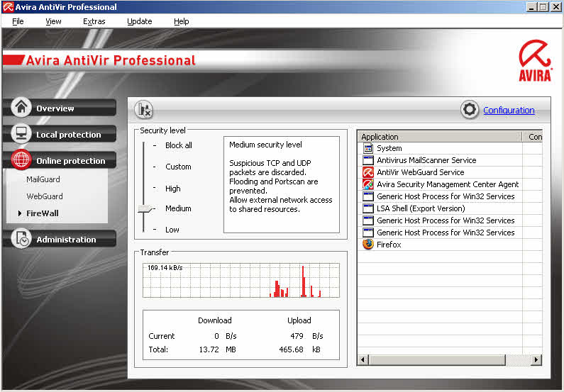Image resolution: width=564 pixels, height=392 pixels.
Task: Select AntiVir WebGuard Service row
Action: tap(450, 172)
